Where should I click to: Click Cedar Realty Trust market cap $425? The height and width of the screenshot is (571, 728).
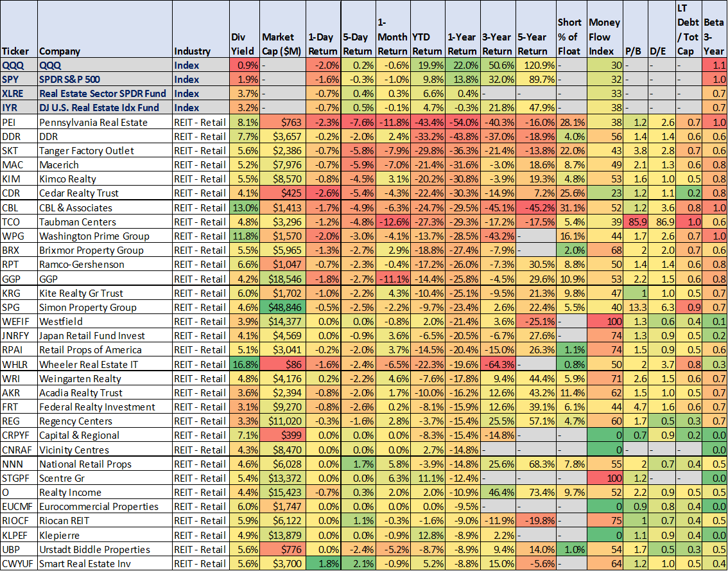coord(282,193)
